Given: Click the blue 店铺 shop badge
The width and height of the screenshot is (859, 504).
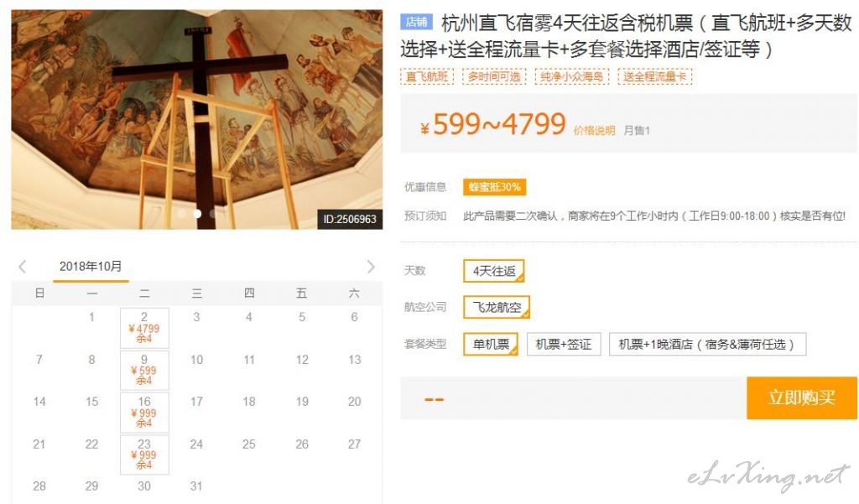Looking at the screenshot, I should (416, 22).
